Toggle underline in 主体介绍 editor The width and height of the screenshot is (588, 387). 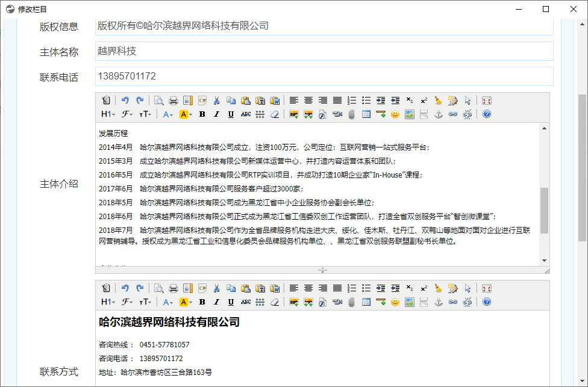click(x=231, y=114)
